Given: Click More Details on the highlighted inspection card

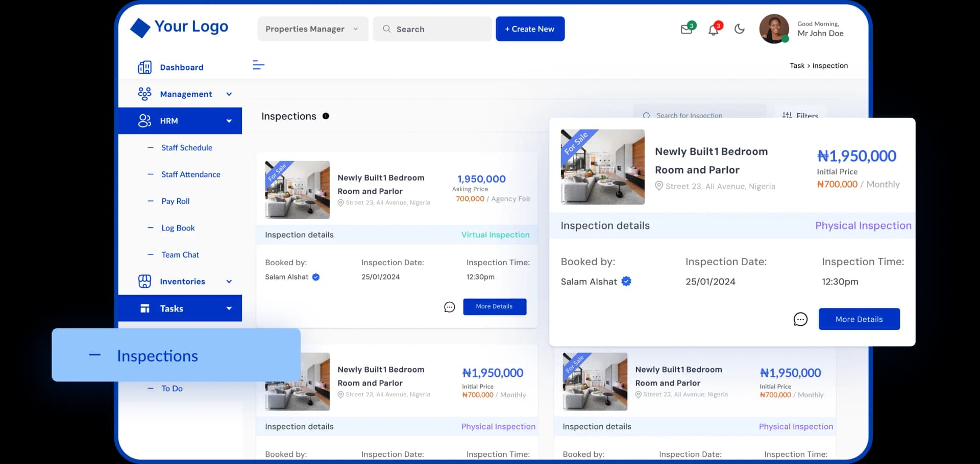Looking at the screenshot, I should click(x=859, y=319).
